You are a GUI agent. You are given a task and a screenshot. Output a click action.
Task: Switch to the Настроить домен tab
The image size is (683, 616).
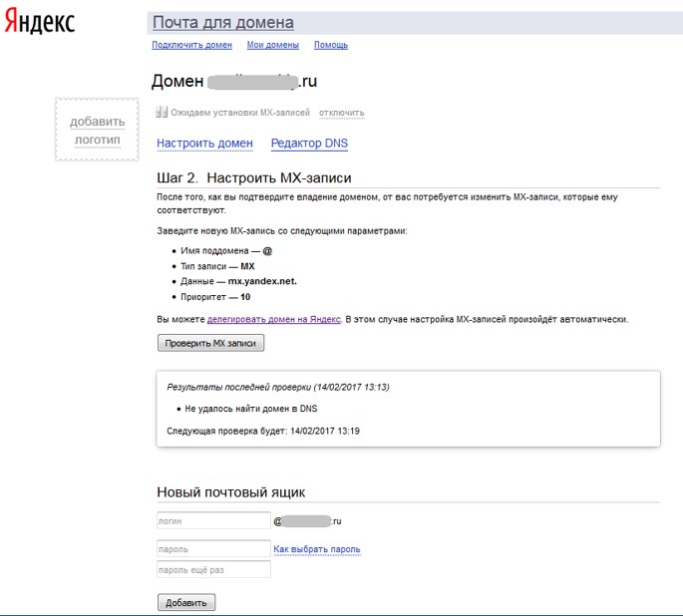coord(204,144)
